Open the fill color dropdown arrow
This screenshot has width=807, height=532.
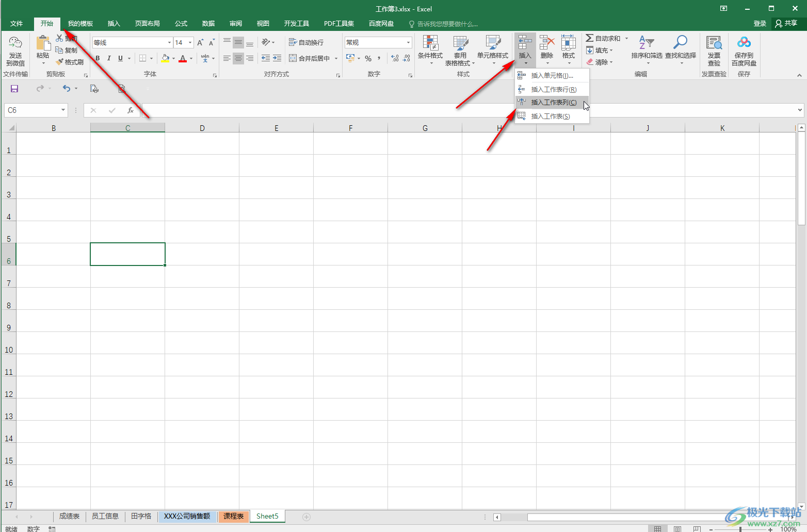pos(173,58)
